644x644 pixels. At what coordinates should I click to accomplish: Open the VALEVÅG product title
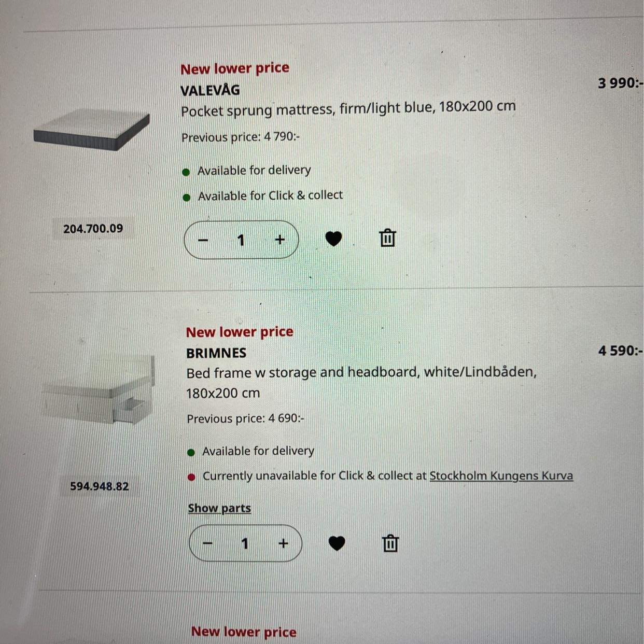[210, 90]
